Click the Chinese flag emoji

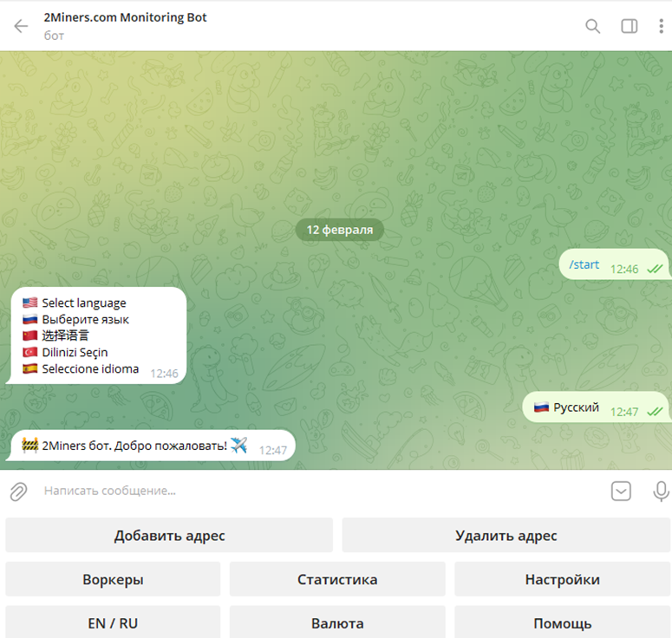tap(30, 335)
